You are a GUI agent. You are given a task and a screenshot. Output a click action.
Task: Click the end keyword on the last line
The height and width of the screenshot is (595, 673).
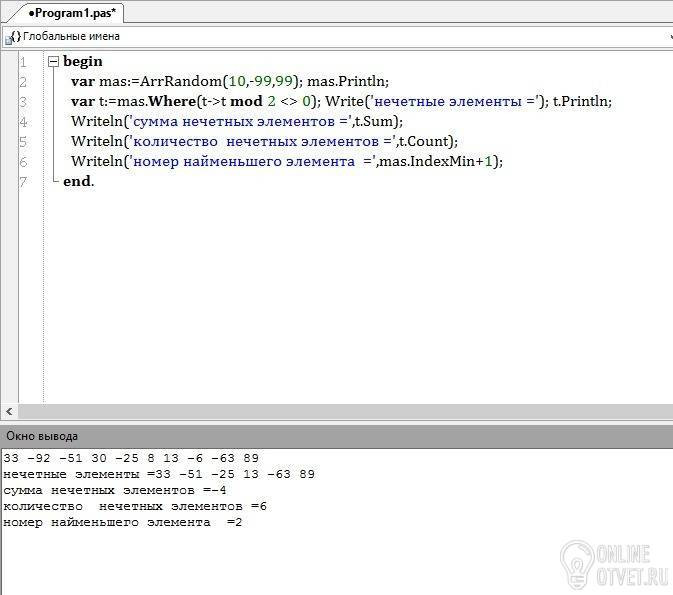pos(76,181)
